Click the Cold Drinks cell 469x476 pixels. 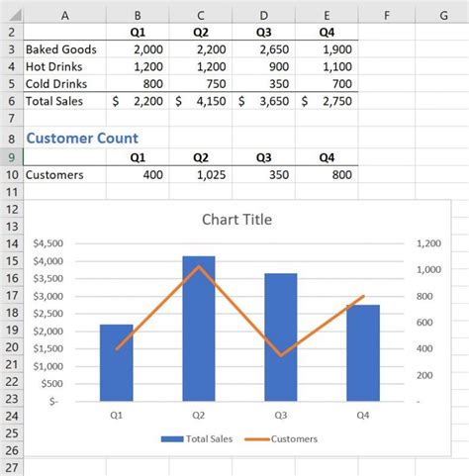[65, 84]
